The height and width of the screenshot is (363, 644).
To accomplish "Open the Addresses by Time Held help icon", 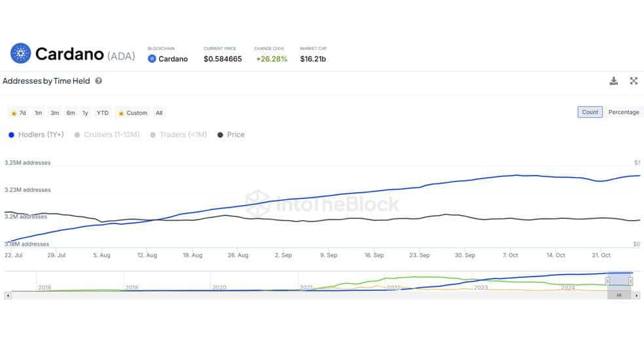I will tap(99, 81).
